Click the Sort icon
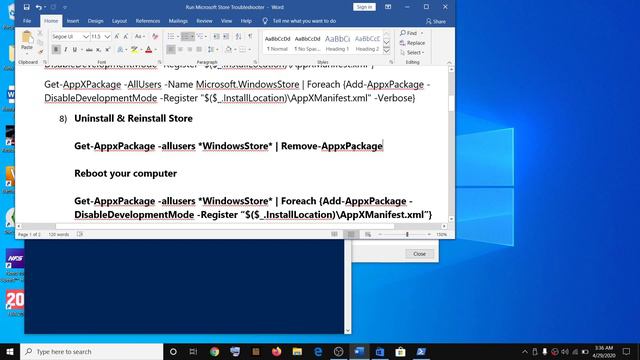Screen dimensions: 640x360 [x=238, y=36]
